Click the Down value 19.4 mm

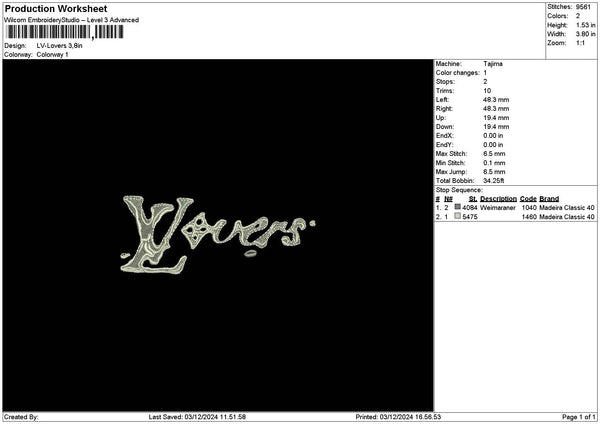pyautogui.click(x=496, y=127)
